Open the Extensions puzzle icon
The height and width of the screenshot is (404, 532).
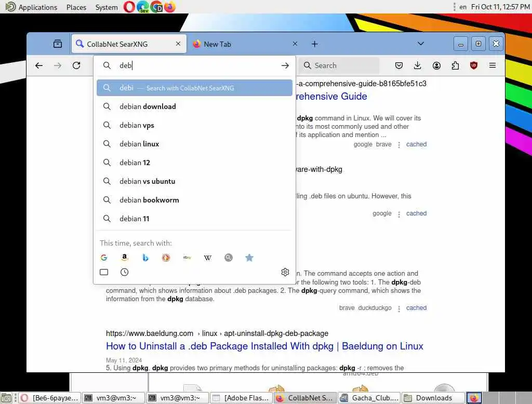click(x=455, y=65)
